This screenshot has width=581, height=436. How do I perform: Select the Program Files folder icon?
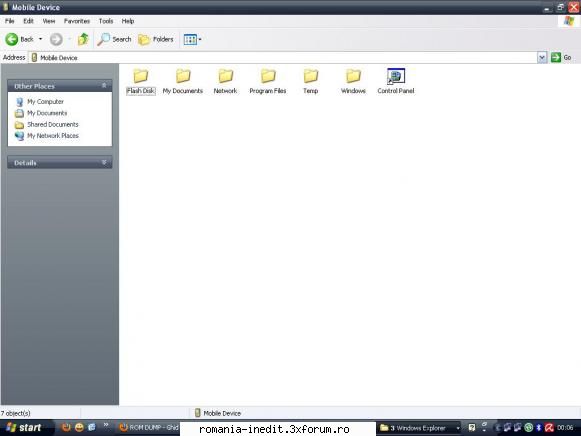coord(268,76)
